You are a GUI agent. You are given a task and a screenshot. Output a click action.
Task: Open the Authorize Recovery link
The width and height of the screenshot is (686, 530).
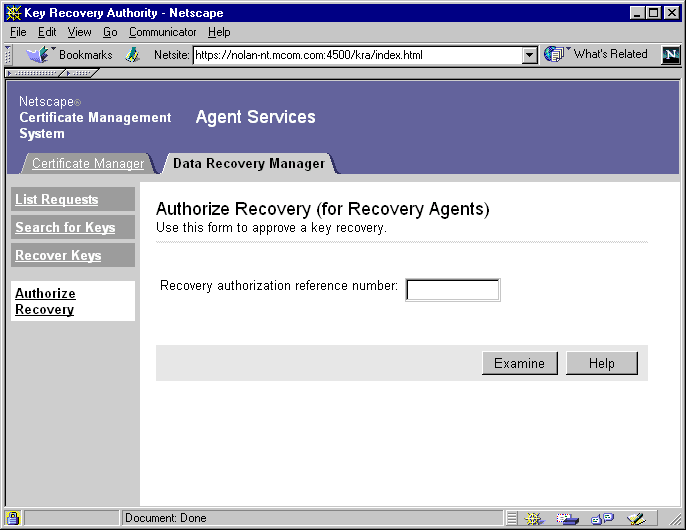point(45,301)
